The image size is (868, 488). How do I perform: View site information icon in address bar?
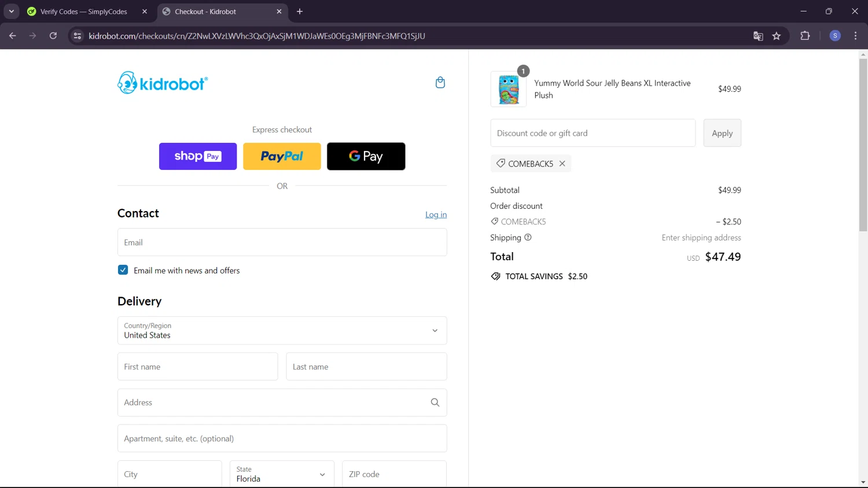click(78, 36)
